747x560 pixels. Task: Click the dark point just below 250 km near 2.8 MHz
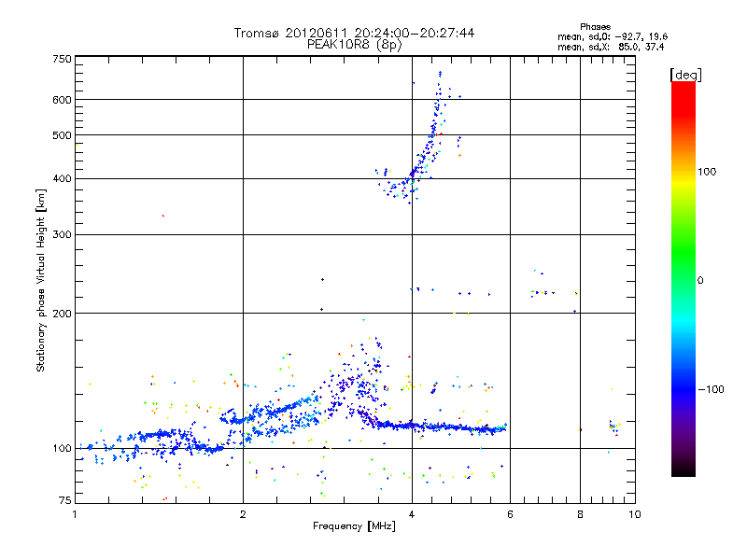(x=322, y=279)
